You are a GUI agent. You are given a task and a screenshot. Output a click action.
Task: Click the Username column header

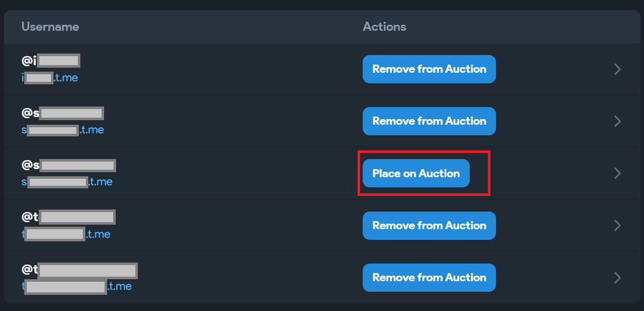(x=50, y=26)
